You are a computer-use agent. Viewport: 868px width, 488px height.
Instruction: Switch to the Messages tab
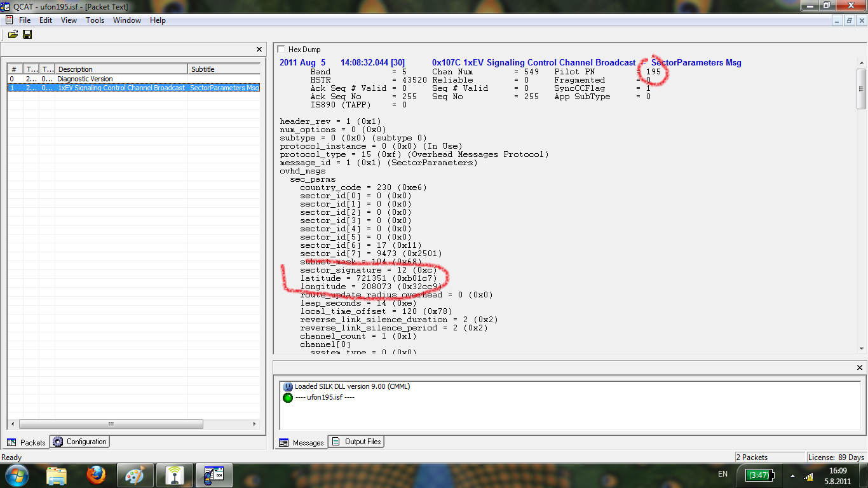click(x=302, y=442)
